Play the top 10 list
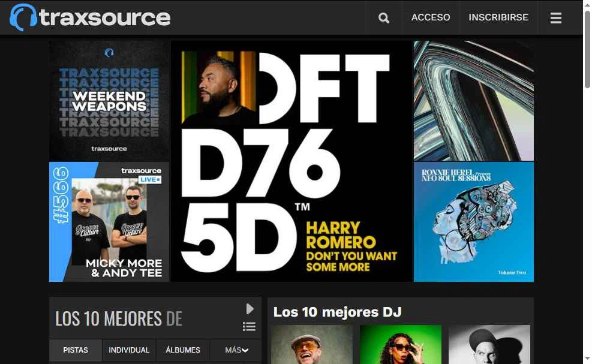Screen dimensions: 592x364 click(x=250, y=309)
